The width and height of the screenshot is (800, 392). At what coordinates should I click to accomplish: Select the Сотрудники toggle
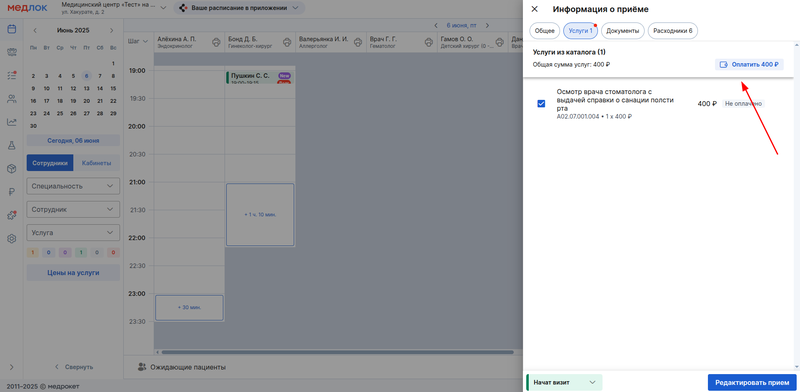tap(50, 163)
